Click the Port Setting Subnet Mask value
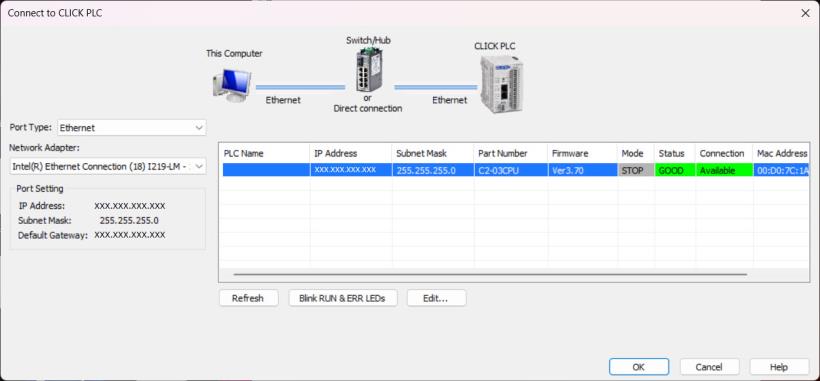820x381 pixels. [129, 221]
